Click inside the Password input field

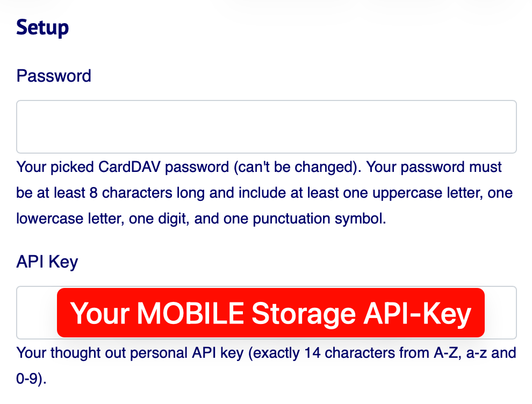coord(266,127)
